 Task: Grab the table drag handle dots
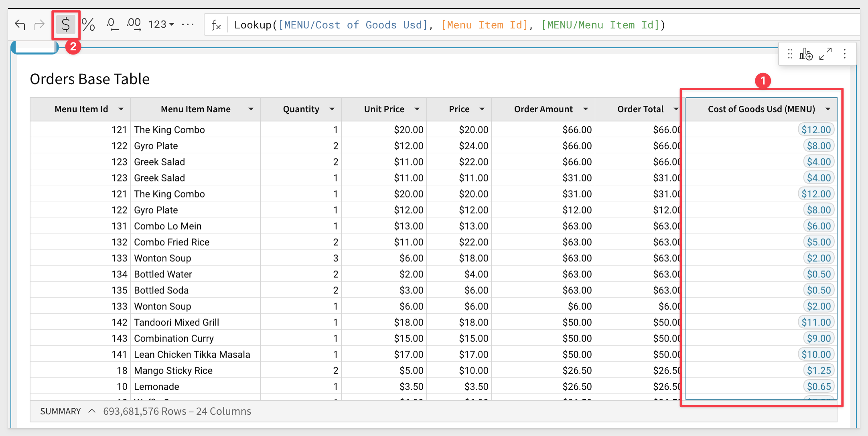click(x=790, y=54)
